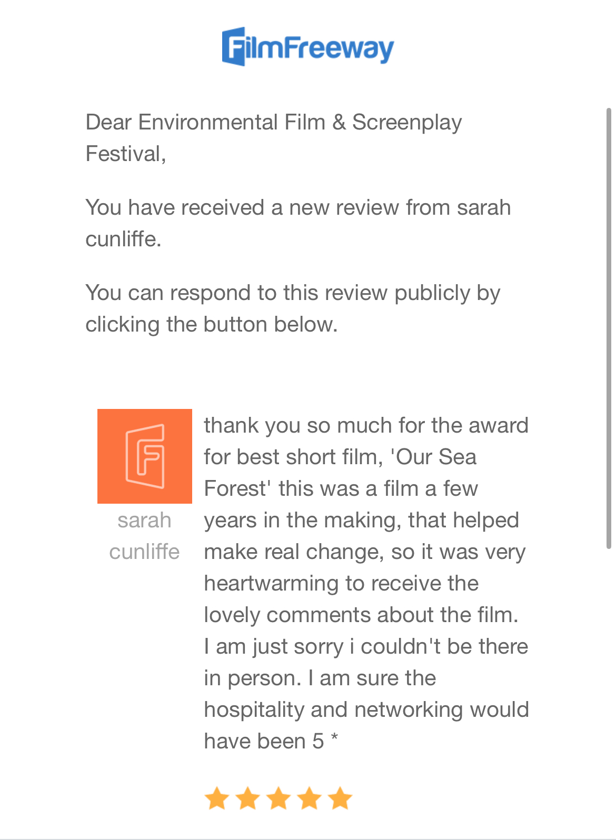Click 'lovely comments about the film' text

(361, 615)
